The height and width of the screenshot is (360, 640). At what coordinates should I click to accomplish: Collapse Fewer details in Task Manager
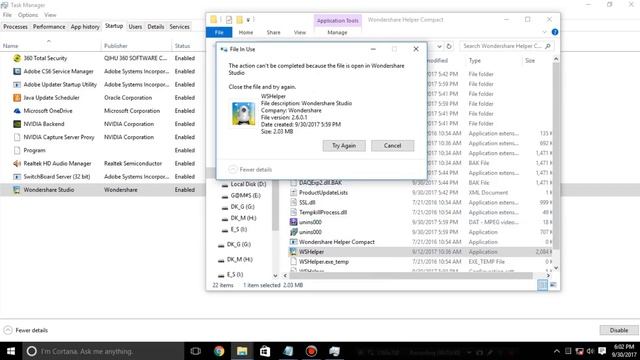[x=25, y=330]
